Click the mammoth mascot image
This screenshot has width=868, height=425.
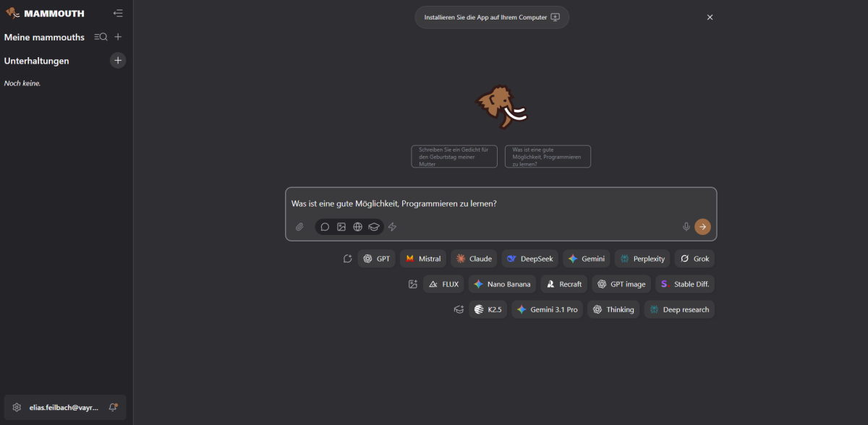[501, 107]
